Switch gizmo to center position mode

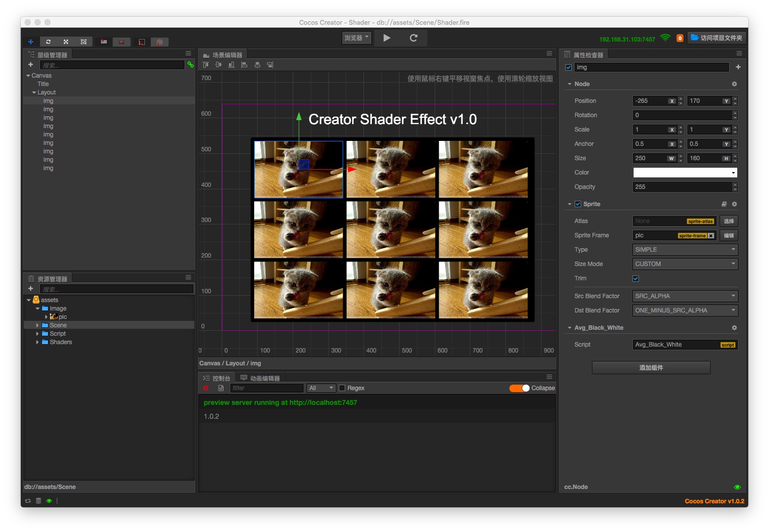click(122, 42)
